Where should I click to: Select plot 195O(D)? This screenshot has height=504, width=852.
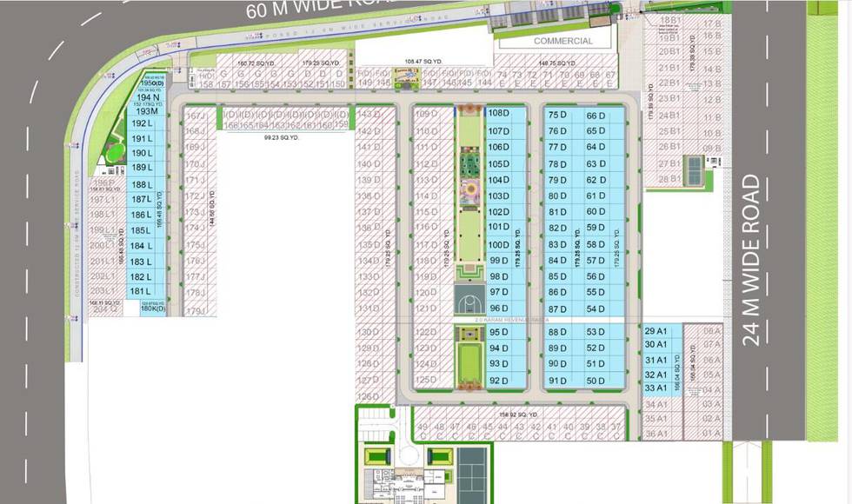coord(153,83)
